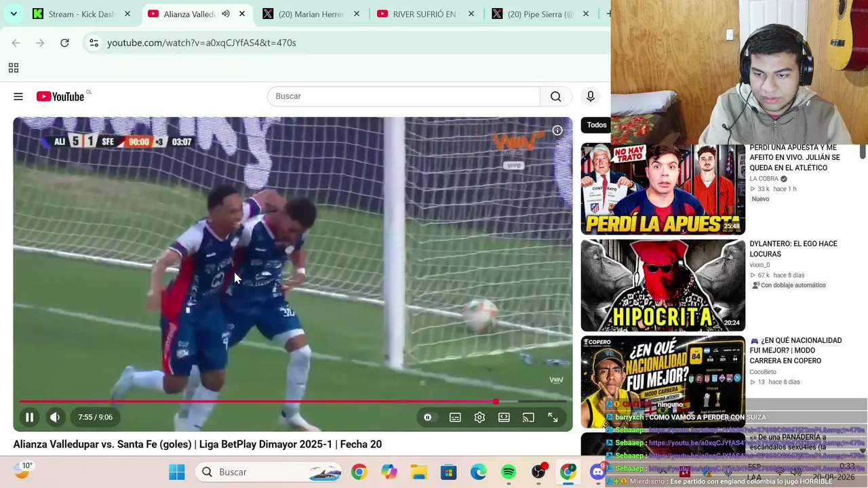Image resolution: width=868 pixels, height=488 pixels.
Task: Open Microsoft Copilot from the taskbar
Action: [x=389, y=472]
